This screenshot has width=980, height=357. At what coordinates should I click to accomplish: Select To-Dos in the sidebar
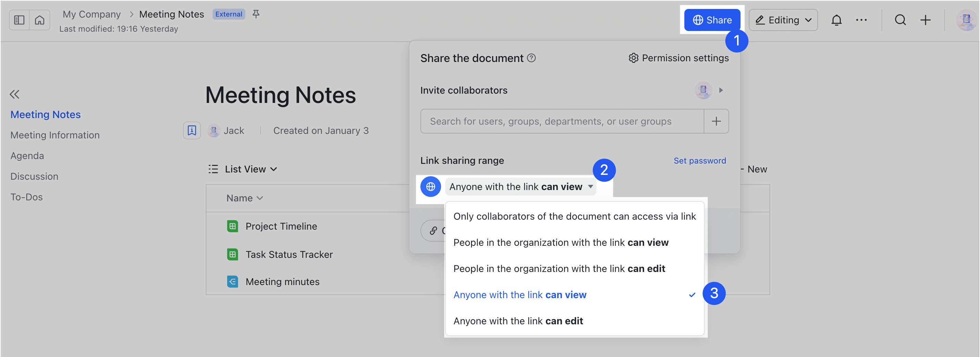click(26, 197)
